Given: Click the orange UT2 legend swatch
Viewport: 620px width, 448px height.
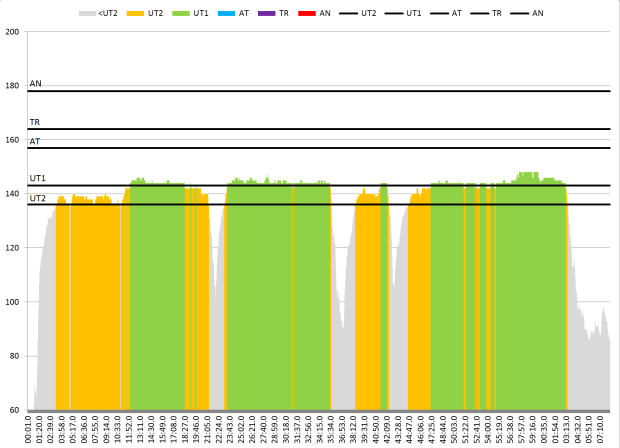Looking at the screenshot, I should tap(136, 13).
